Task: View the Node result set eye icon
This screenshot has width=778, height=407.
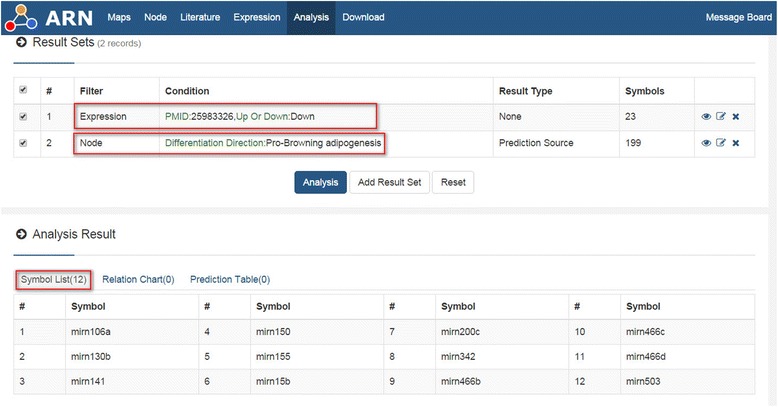Action: (707, 143)
